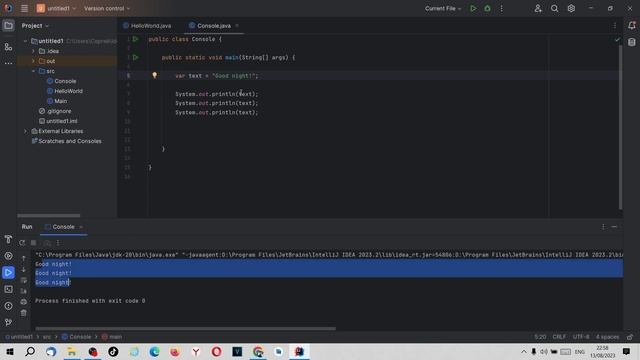Open the untitled1 project dropdown
This screenshot has height=360, width=640.
tap(56, 8)
